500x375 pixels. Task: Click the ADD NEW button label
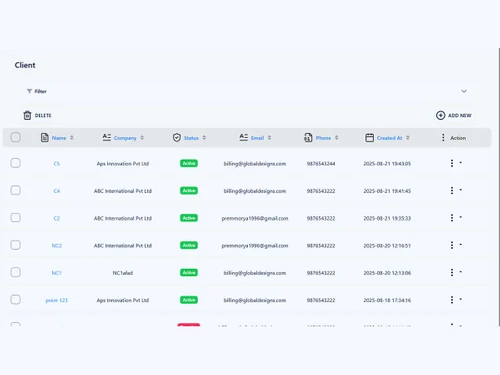point(460,116)
